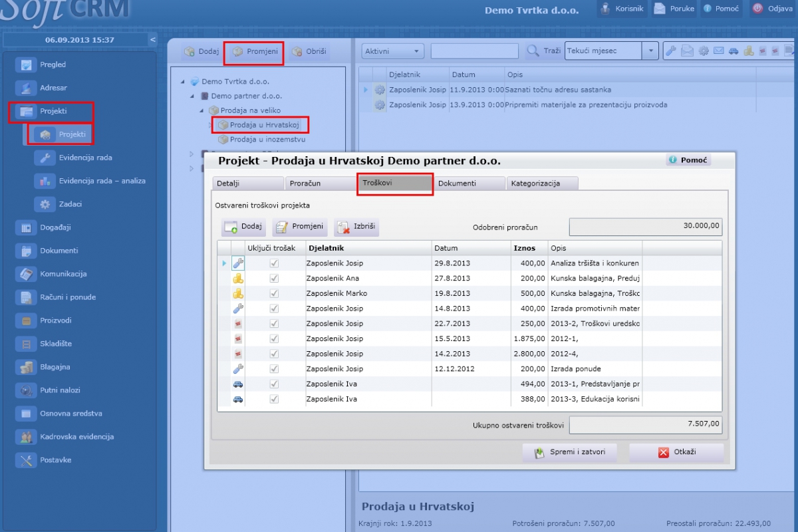Toggle Uključi trošak checkbox for 388,00 row
Viewport: 798px width, 532px height.
[274, 399]
